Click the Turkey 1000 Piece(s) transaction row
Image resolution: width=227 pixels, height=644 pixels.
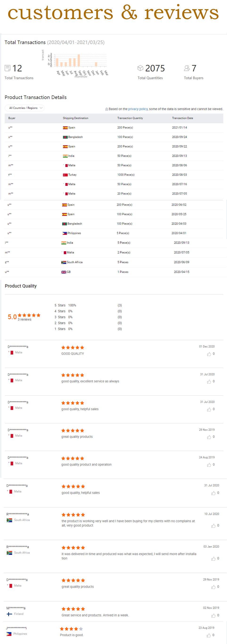pos(114,175)
